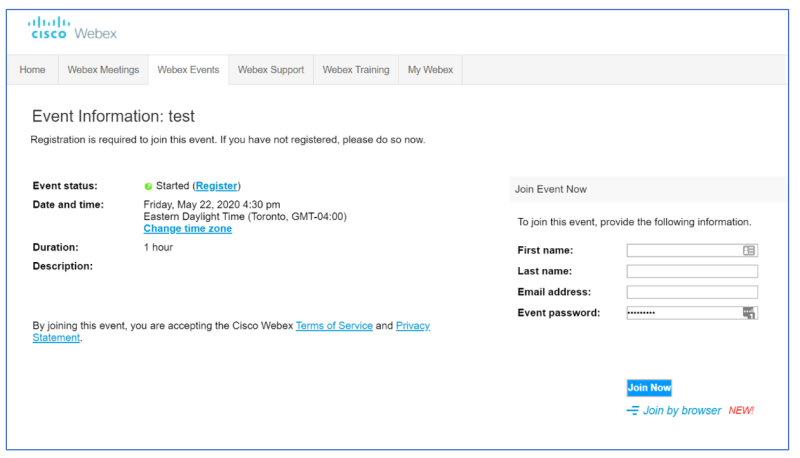Select the Webex Events tab
The height and width of the screenshot is (458, 800).
(x=188, y=70)
